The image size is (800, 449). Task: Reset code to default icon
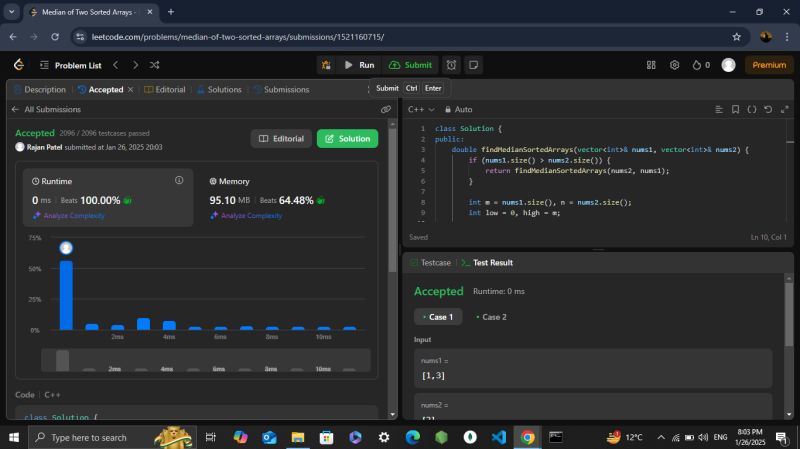[768, 109]
